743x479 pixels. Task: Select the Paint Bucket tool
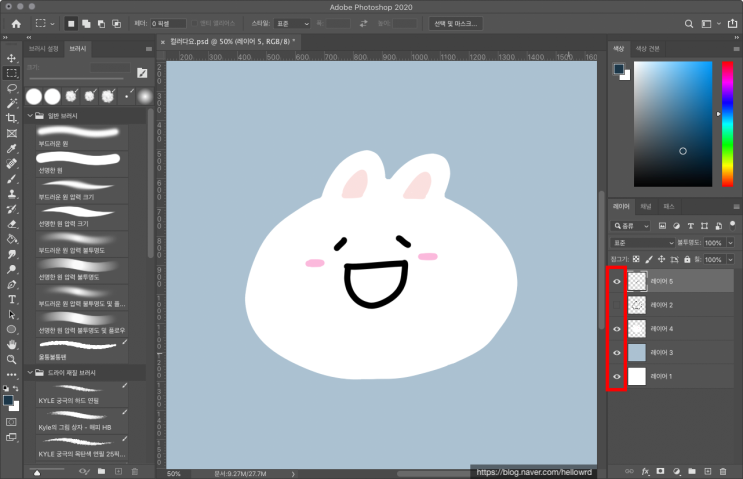tap(11, 239)
